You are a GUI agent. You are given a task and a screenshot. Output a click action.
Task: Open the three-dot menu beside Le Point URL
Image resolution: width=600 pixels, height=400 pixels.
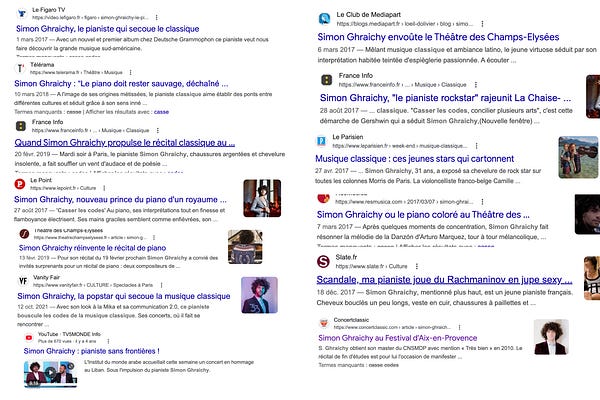(x=104, y=188)
